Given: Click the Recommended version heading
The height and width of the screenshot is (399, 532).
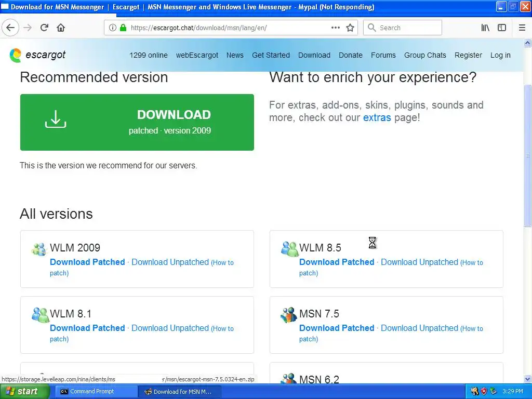Looking at the screenshot, I should [94, 77].
